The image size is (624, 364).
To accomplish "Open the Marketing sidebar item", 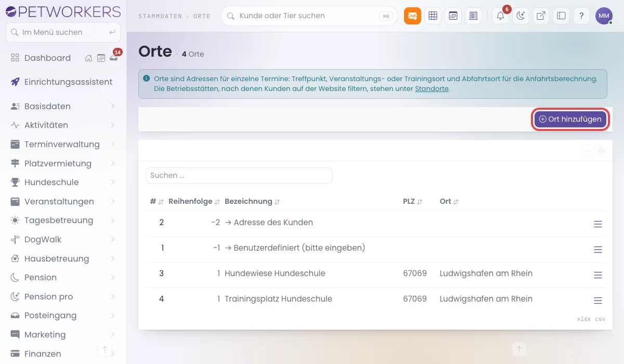I will pos(63,335).
